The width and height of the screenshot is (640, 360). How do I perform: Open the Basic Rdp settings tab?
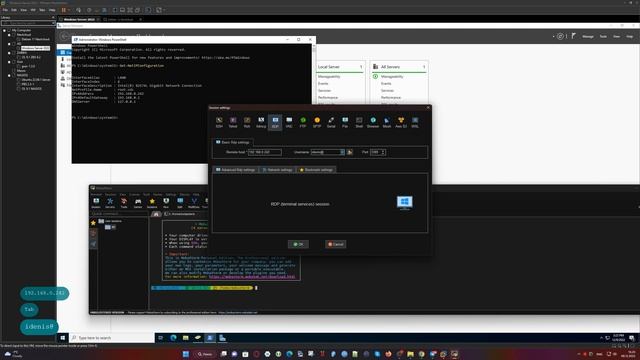coord(232,142)
